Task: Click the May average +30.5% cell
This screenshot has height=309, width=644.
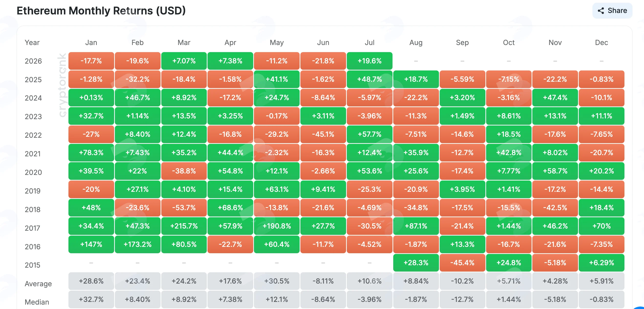Action: tap(276, 281)
